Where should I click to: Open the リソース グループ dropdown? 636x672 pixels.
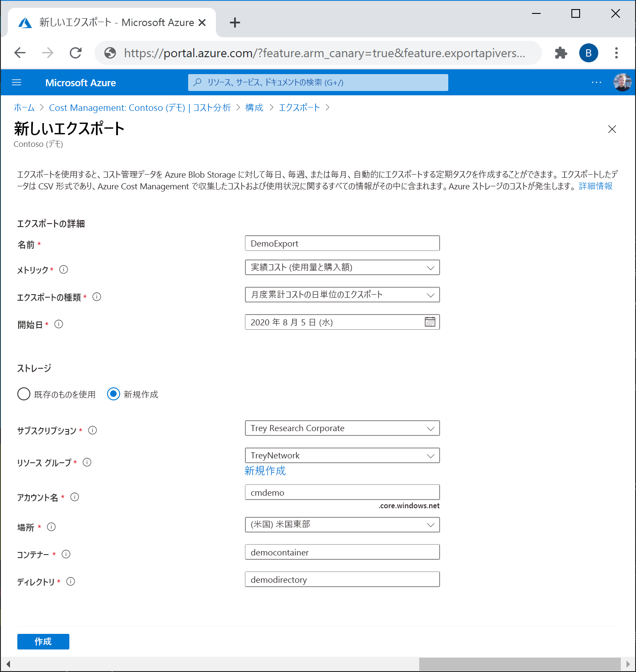coord(342,455)
